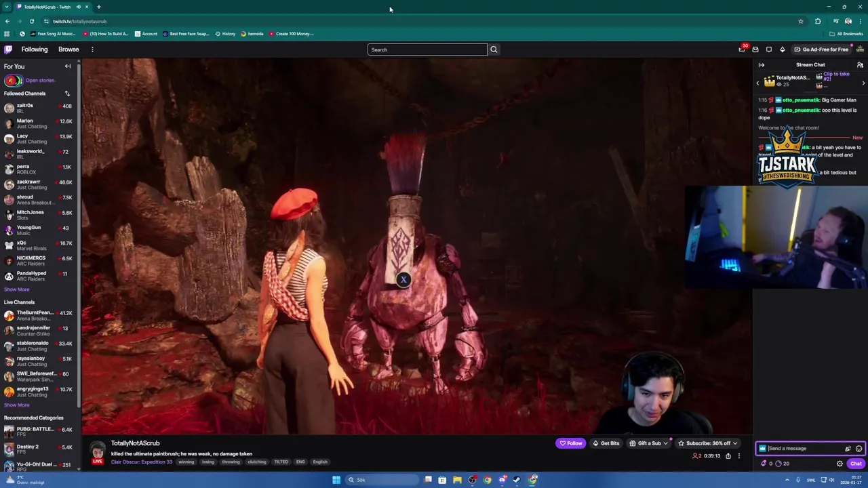Open the Clair Obscur: Expedition 33 category link
868x488 pixels.
tap(142, 462)
